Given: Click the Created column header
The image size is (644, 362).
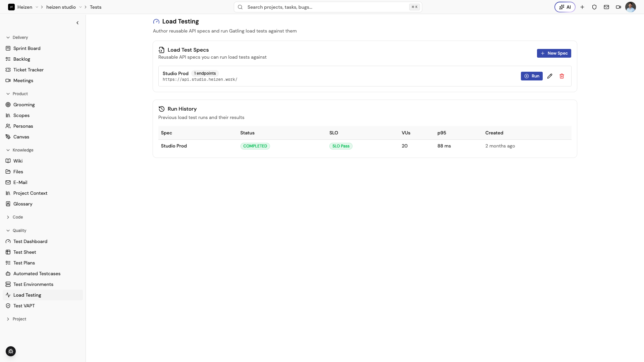Looking at the screenshot, I should (x=494, y=133).
